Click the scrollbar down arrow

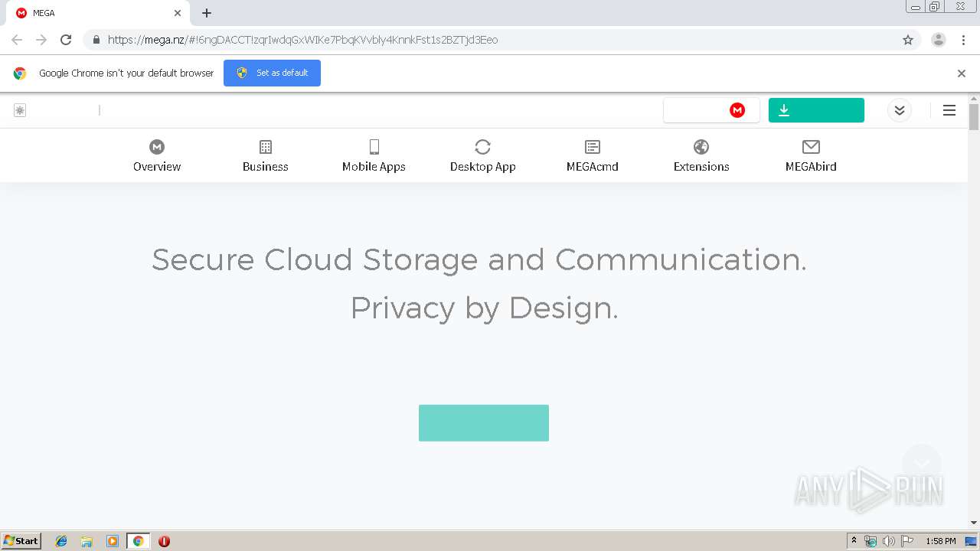click(x=974, y=523)
